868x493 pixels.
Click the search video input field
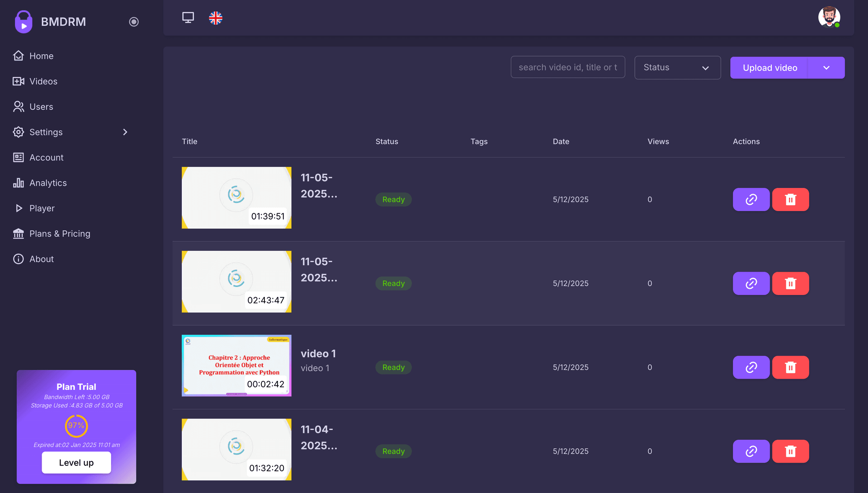tap(568, 67)
